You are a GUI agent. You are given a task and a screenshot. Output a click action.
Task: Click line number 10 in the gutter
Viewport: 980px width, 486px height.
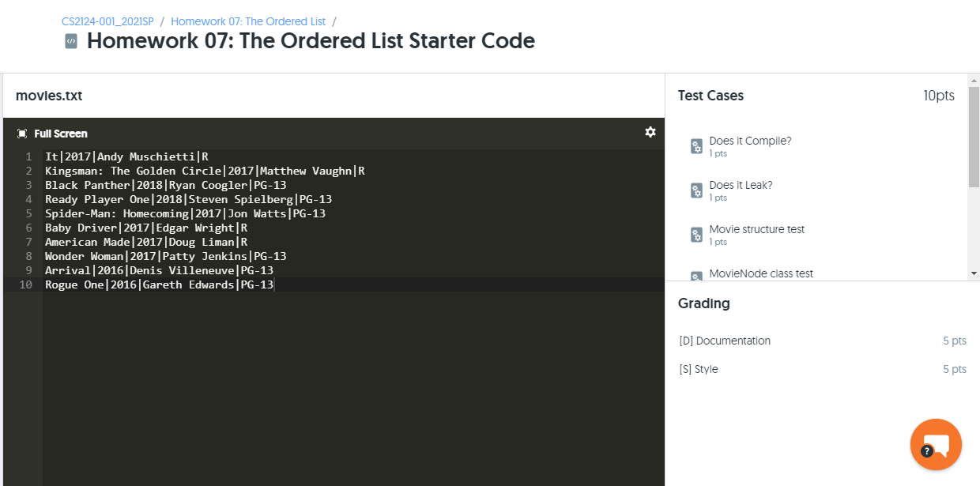(x=26, y=284)
